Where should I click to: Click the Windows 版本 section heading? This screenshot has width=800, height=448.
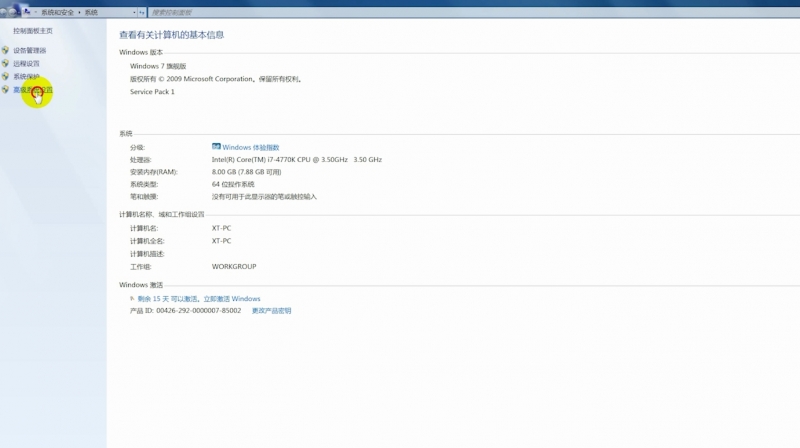(x=141, y=53)
